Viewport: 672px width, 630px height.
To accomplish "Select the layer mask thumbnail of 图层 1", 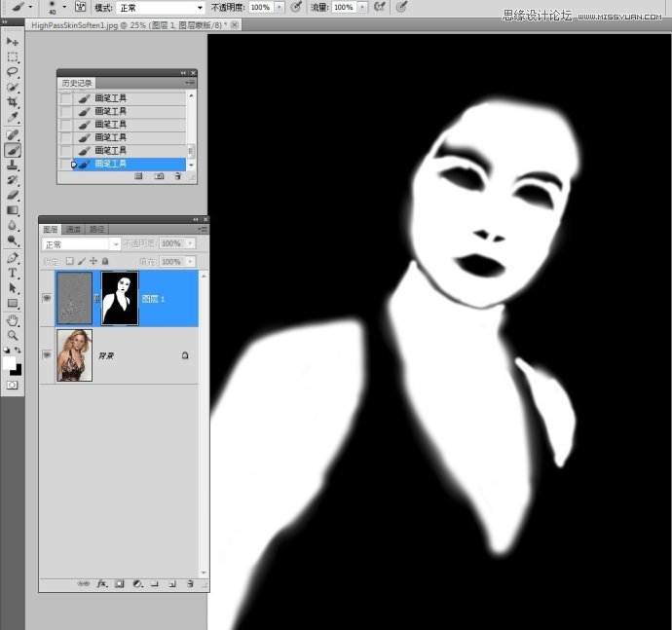I will coord(120,299).
